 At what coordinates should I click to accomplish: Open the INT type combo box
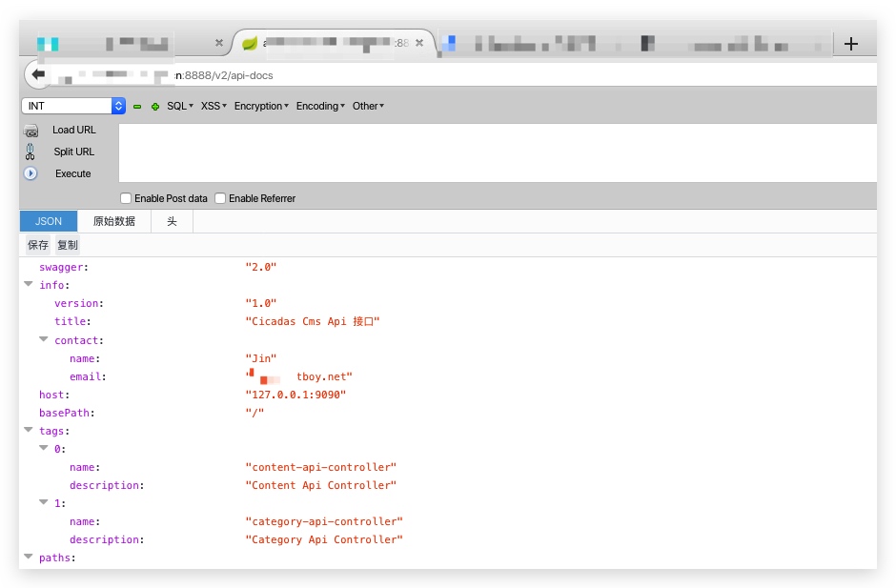[73, 106]
